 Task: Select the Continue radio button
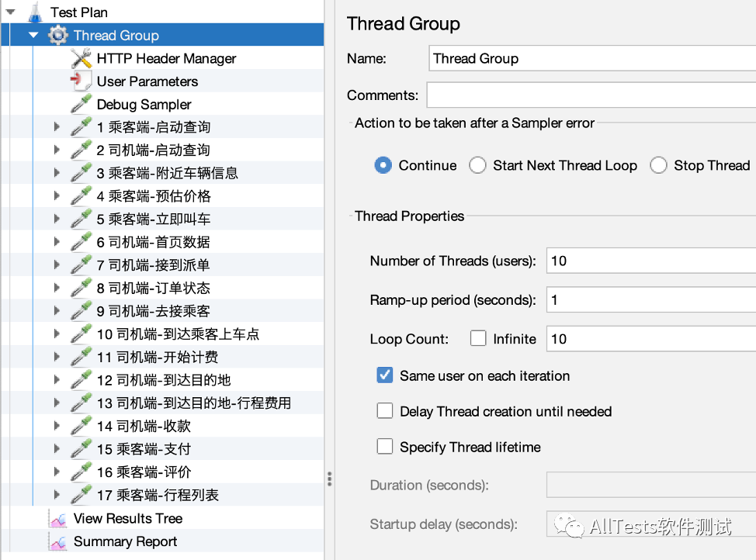pyautogui.click(x=383, y=165)
